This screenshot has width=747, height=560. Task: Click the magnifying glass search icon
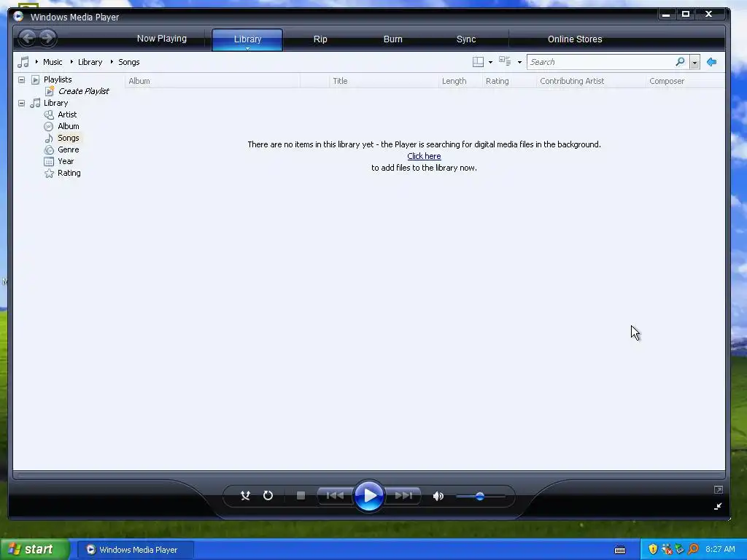click(681, 61)
